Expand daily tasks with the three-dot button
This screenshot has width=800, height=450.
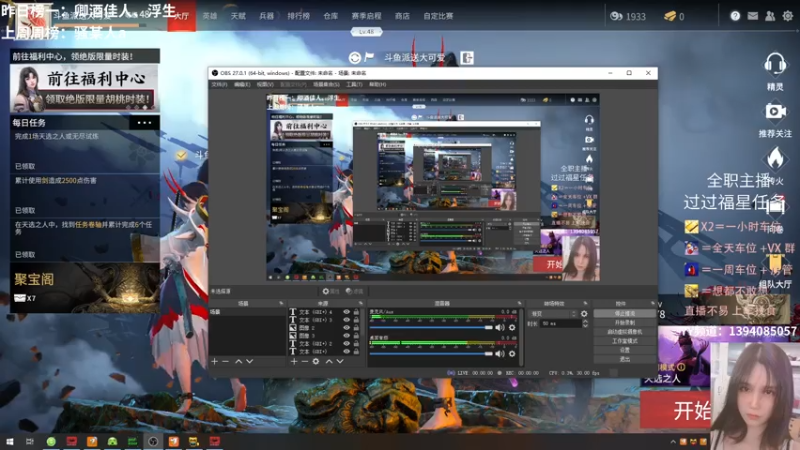(144, 122)
